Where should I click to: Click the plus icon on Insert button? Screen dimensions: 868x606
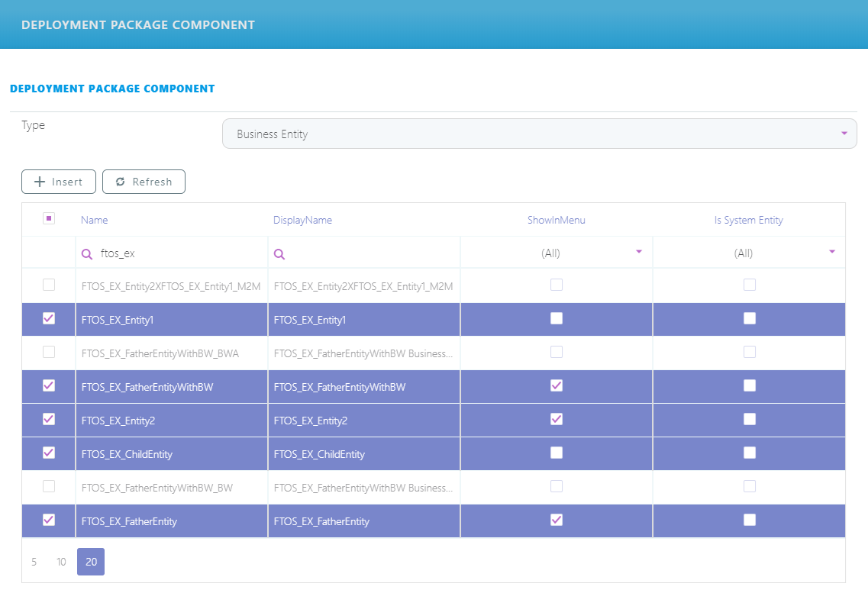40,182
